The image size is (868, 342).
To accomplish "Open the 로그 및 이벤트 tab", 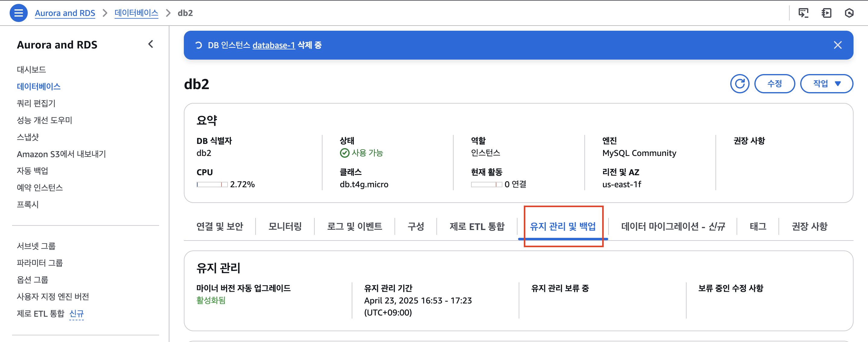I will pos(354,226).
